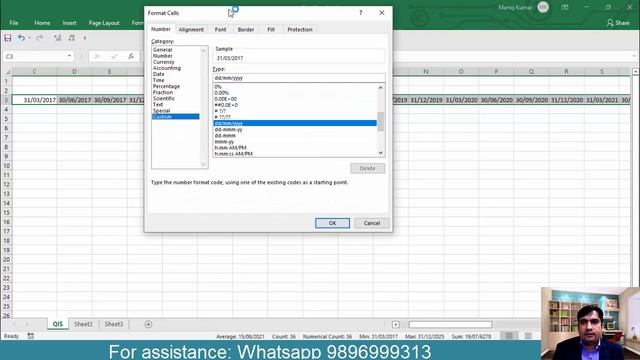Click the horizontal scrollbar of the sheet
The width and height of the screenshot is (640, 360).
(x=450, y=324)
